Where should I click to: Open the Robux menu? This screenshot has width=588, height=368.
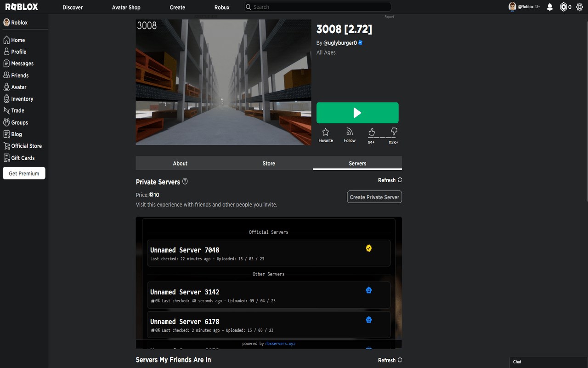point(222,7)
